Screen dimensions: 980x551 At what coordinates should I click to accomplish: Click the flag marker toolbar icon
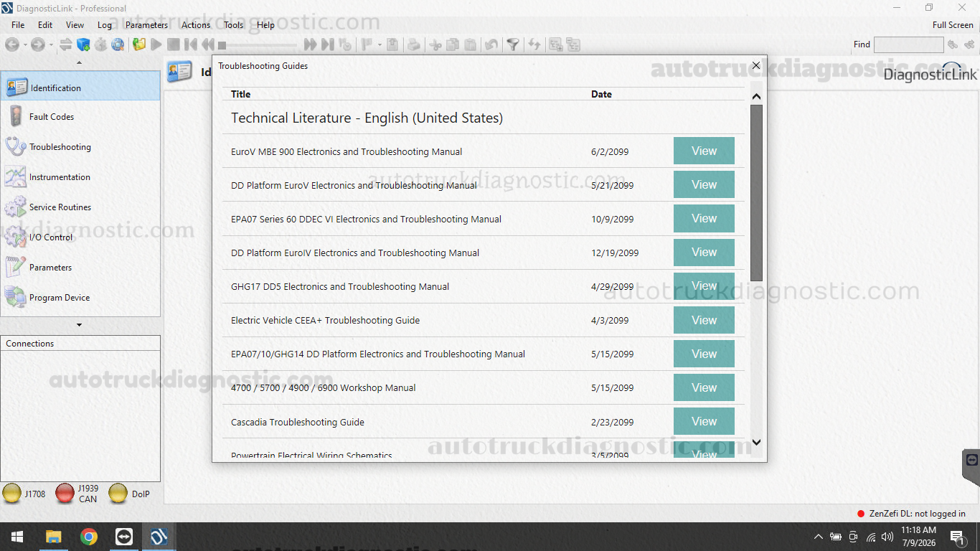[367, 44]
